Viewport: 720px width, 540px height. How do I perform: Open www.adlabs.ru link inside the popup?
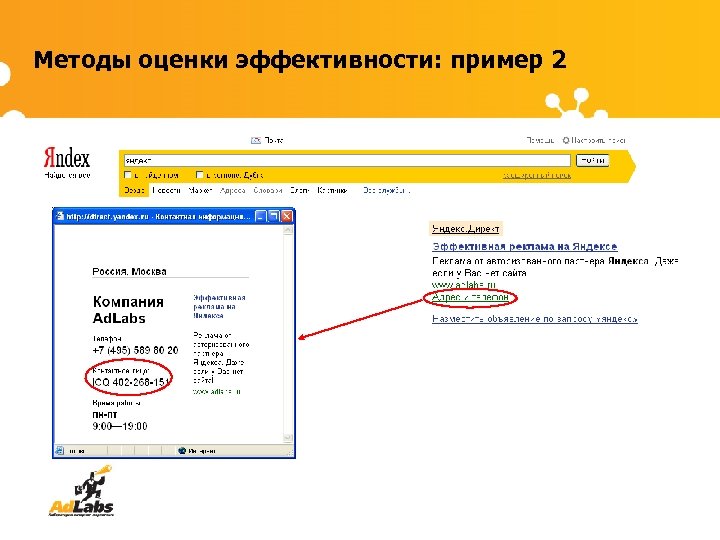216,392
